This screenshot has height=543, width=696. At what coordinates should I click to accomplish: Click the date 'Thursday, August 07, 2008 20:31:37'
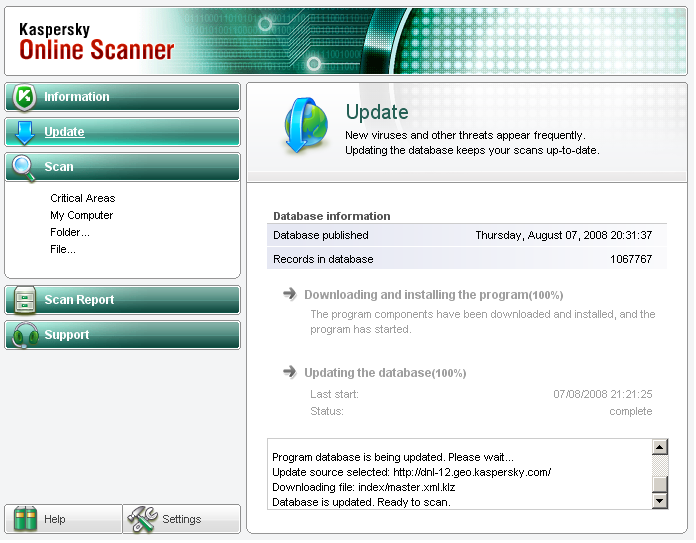coord(565,236)
